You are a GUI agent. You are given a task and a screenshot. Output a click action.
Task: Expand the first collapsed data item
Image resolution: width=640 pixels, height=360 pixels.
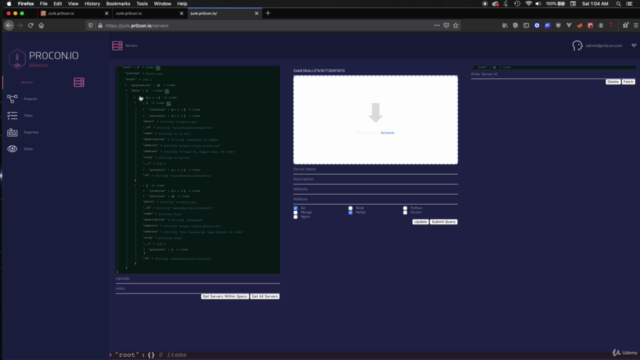(x=135, y=98)
